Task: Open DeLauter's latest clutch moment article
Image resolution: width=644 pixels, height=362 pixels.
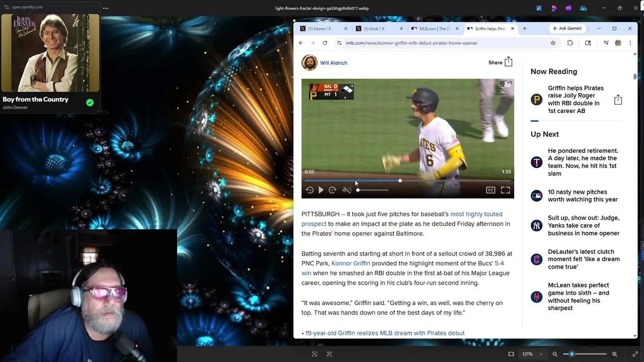Action: click(x=584, y=259)
